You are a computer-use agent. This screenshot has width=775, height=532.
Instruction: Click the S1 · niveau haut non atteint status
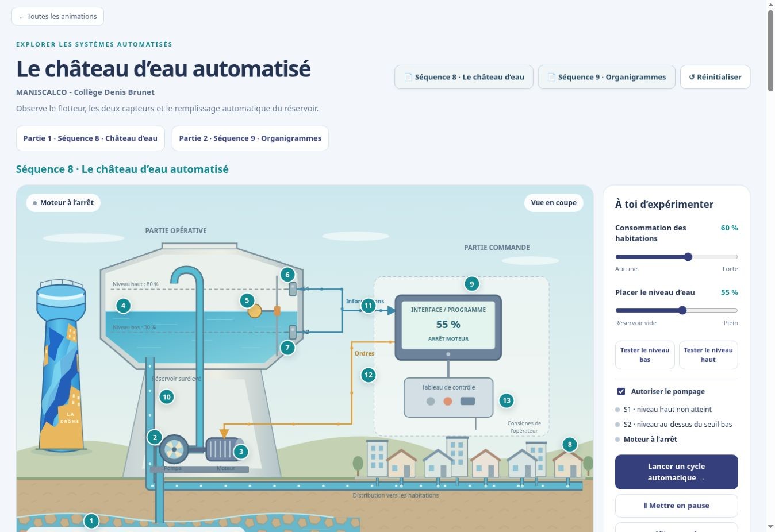click(667, 410)
